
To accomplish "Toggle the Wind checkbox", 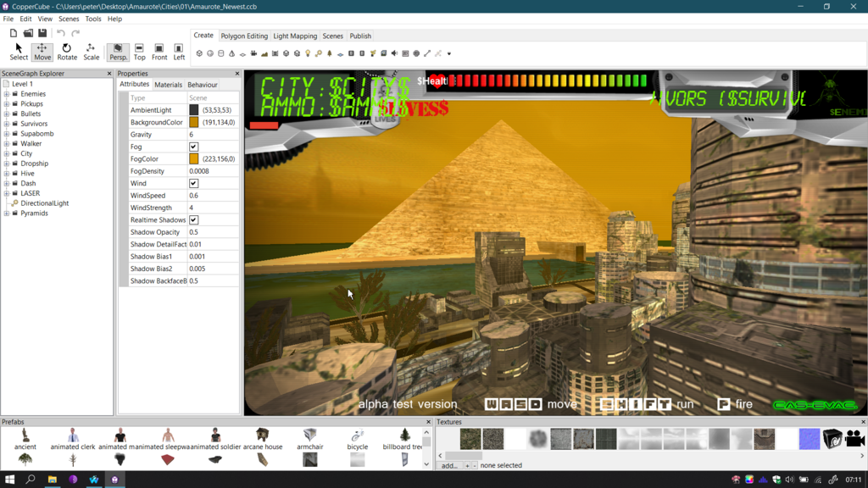I will [194, 183].
